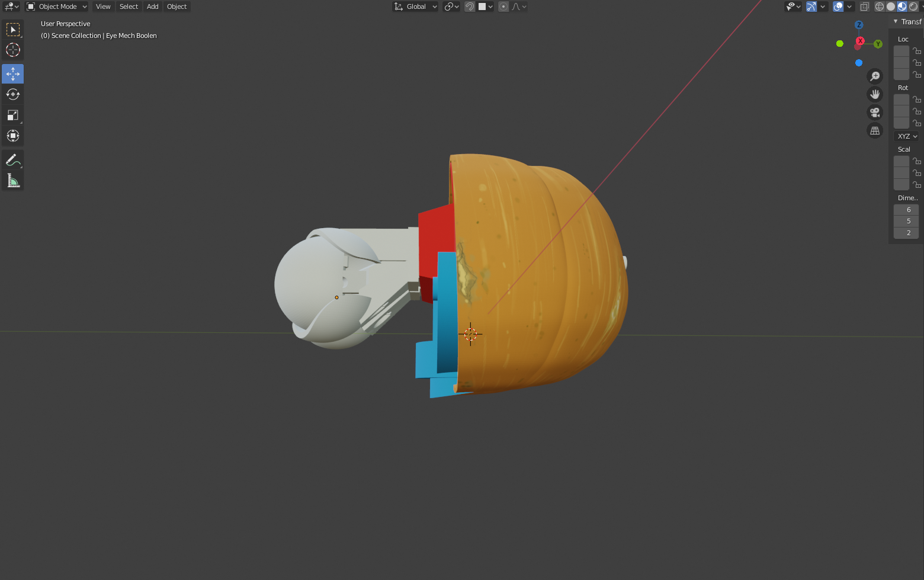This screenshot has height=580, width=924.
Task: Open proportional falloff curve dropdown
Action: tap(519, 7)
